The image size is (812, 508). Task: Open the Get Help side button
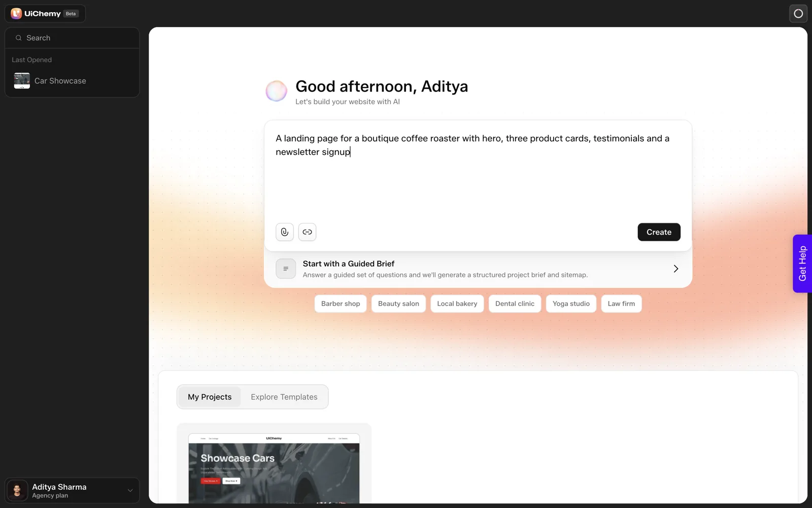click(802, 264)
